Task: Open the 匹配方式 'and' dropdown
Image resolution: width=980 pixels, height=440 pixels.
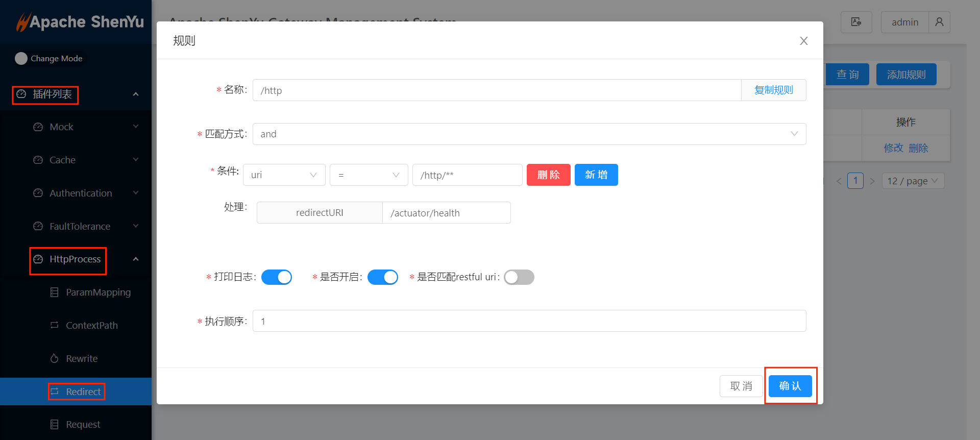Action: pos(529,134)
